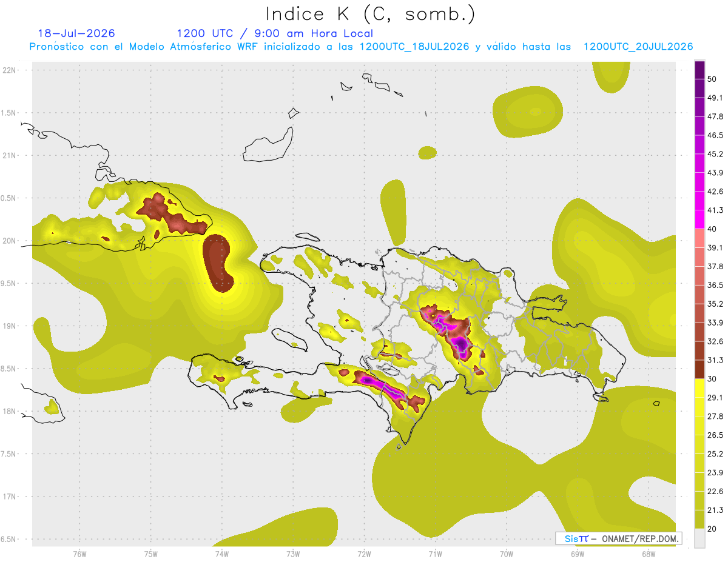
Task: Click the '27.8' color scale value
Action: click(715, 416)
